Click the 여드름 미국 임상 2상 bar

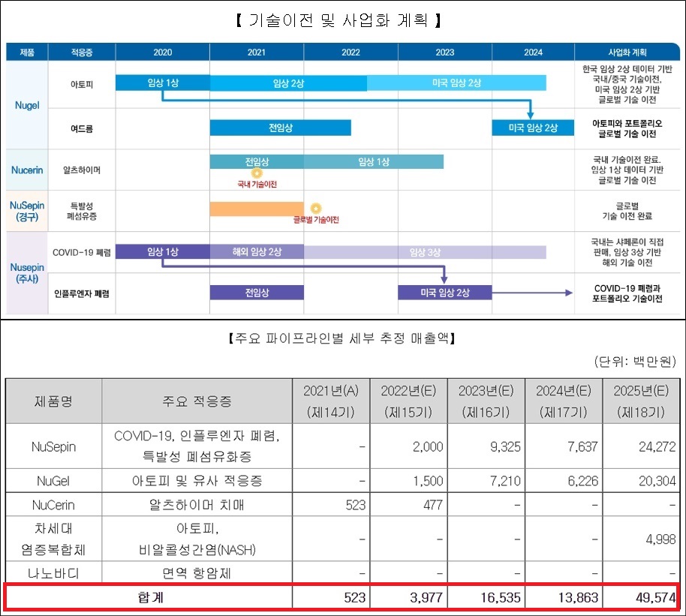click(533, 128)
